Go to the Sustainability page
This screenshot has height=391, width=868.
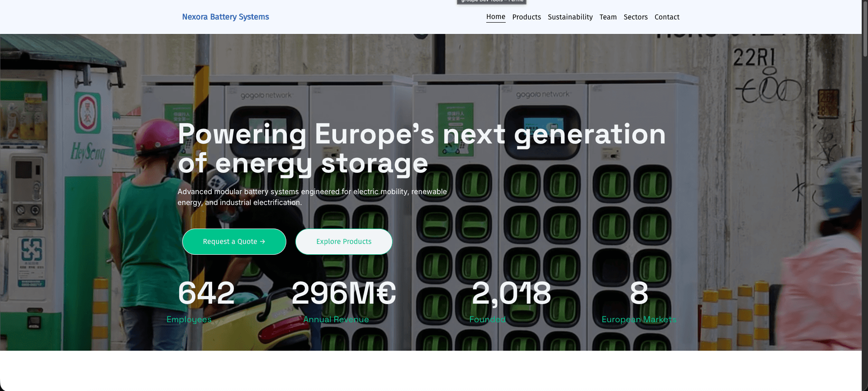tap(570, 17)
